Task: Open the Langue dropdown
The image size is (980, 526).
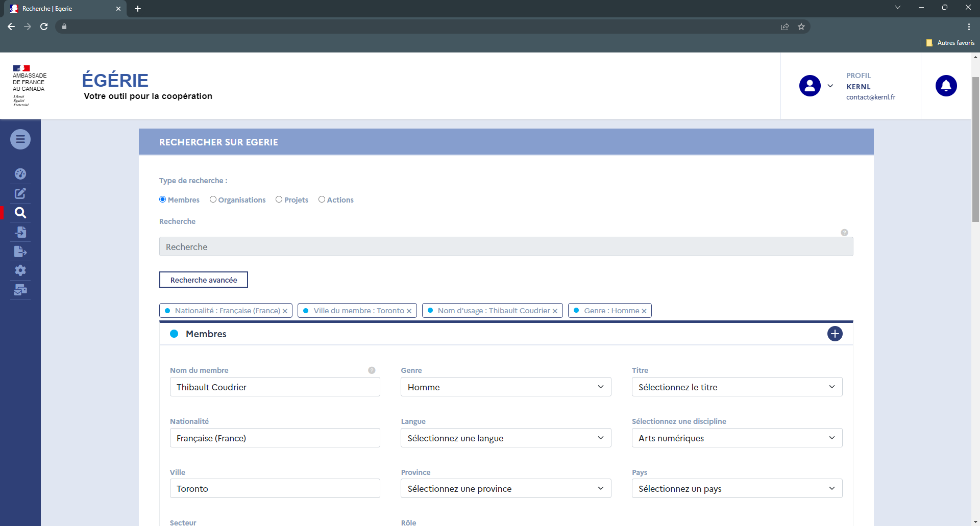Action: [506, 438]
